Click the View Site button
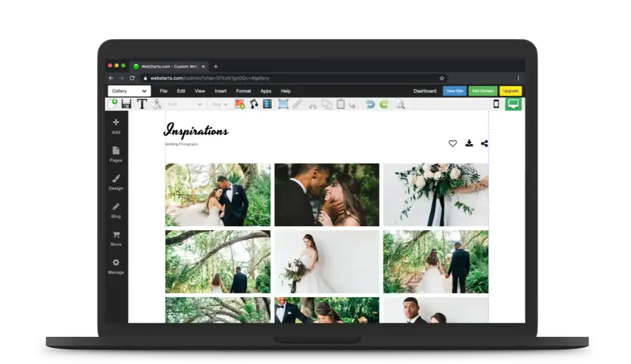The height and width of the screenshot is (364, 631). (x=455, y=91)
